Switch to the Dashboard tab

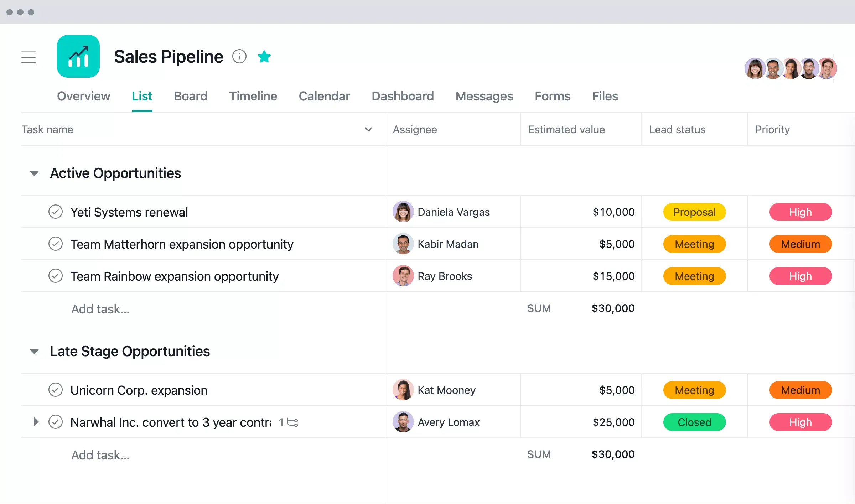tap(403, 95)
